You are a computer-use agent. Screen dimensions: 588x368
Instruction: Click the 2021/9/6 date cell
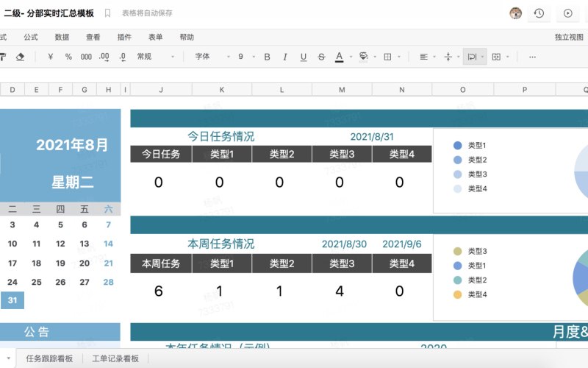[401, 244]
